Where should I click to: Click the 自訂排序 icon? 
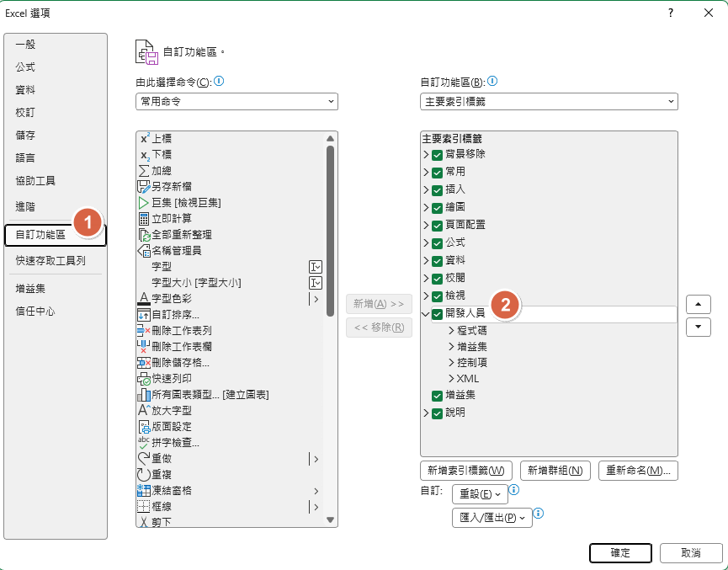tap(144, 315)
